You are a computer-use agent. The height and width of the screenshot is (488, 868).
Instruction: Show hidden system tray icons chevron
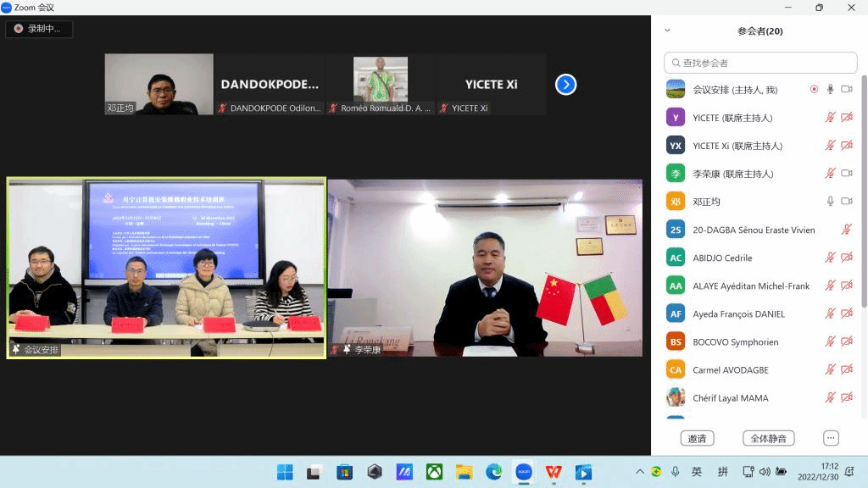(x=640, y=472)
